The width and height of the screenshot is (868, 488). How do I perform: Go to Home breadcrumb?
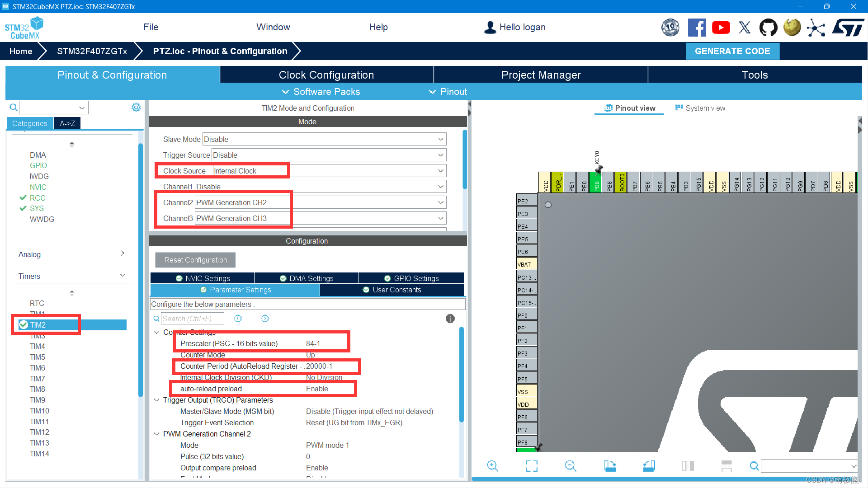21,51
